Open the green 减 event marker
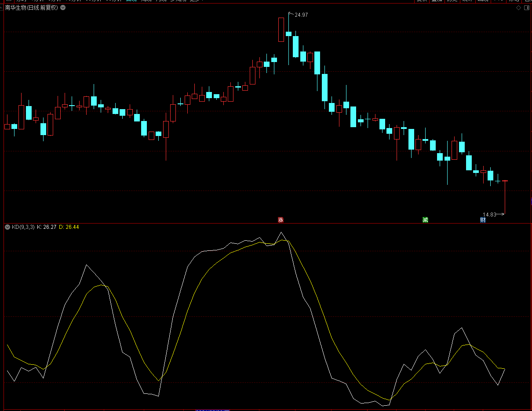 pyautogui.click(x=425, y=220)
